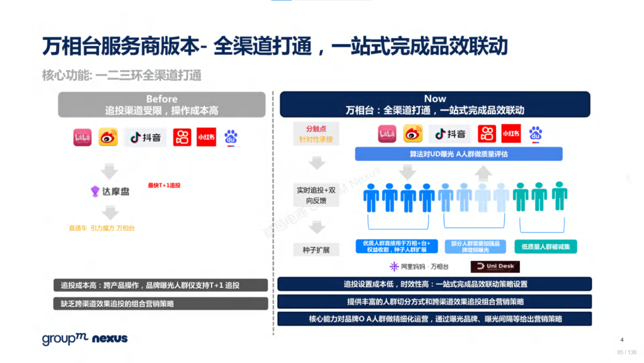Click the Baidu paw icon in Before column
Image resolution: width=644 pixels, height=363 pixels.
231,137
